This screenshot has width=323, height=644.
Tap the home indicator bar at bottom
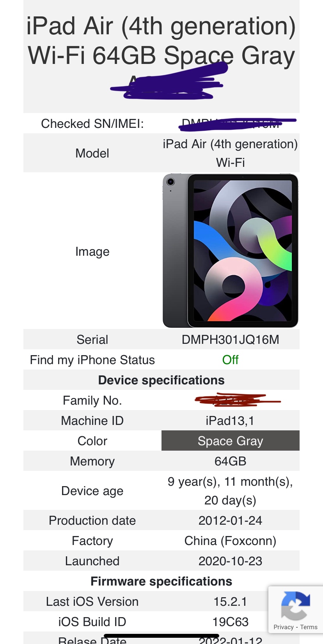[161, 635]
